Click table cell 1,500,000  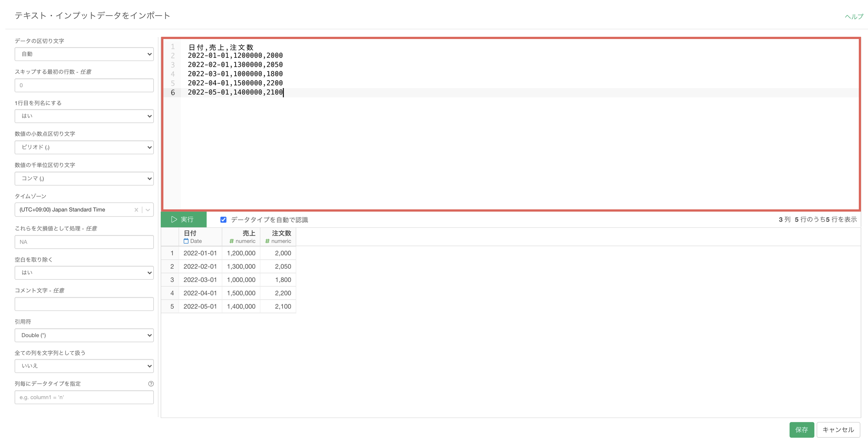click(241, 293)
